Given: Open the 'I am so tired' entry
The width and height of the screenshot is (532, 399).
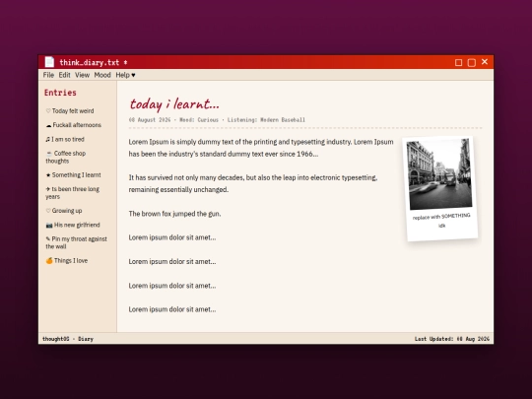Looking at the screenshot, I should click(x=65, y=140).
